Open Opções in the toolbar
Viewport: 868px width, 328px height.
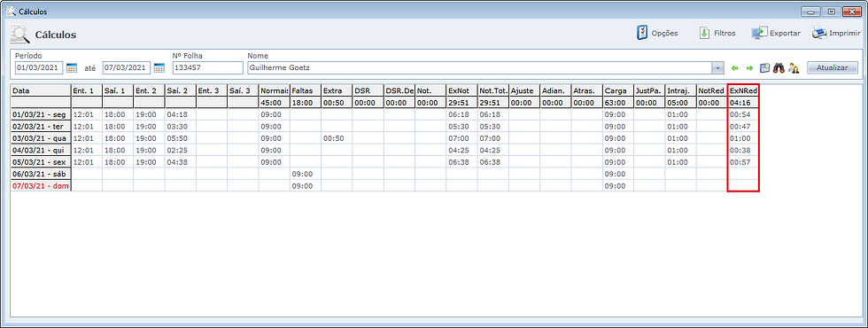pos(657,34)
